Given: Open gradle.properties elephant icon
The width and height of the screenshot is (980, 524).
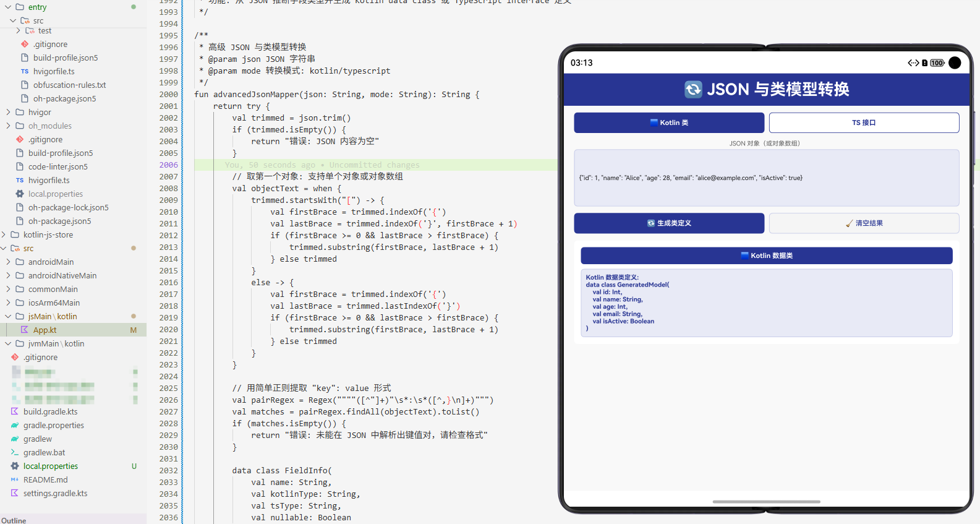Looking at the screenshot, I should coord(15,425).
